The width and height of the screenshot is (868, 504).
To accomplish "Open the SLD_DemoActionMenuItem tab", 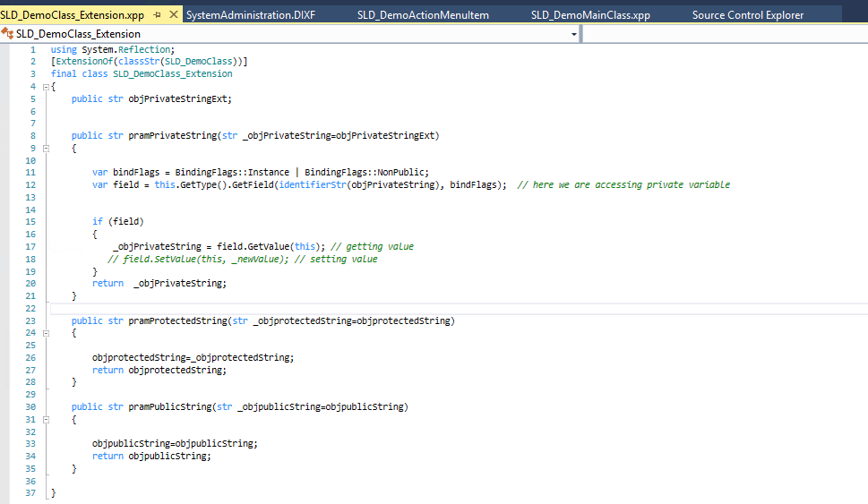I will click(x=423, y=15).
